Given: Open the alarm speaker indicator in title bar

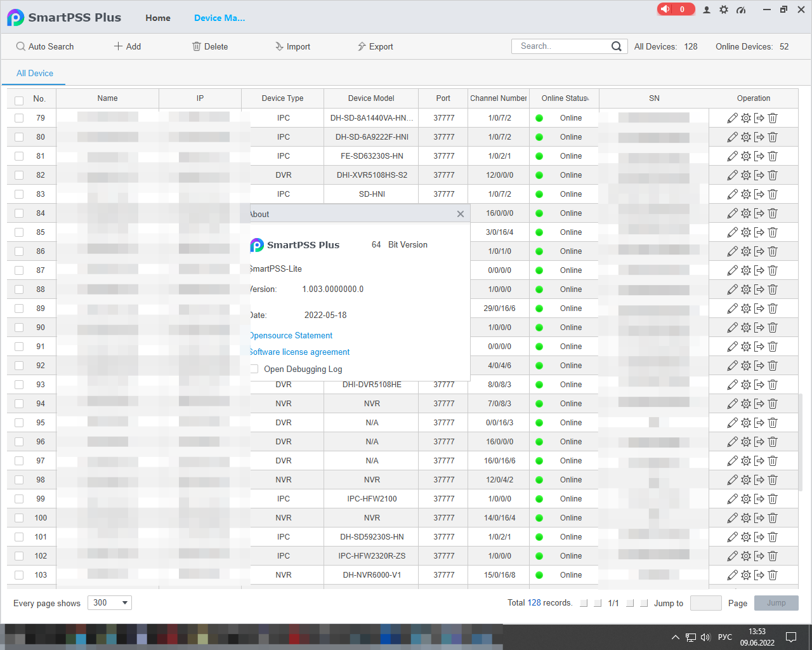Looking at the screenshot, I should (x=676, y=9).
